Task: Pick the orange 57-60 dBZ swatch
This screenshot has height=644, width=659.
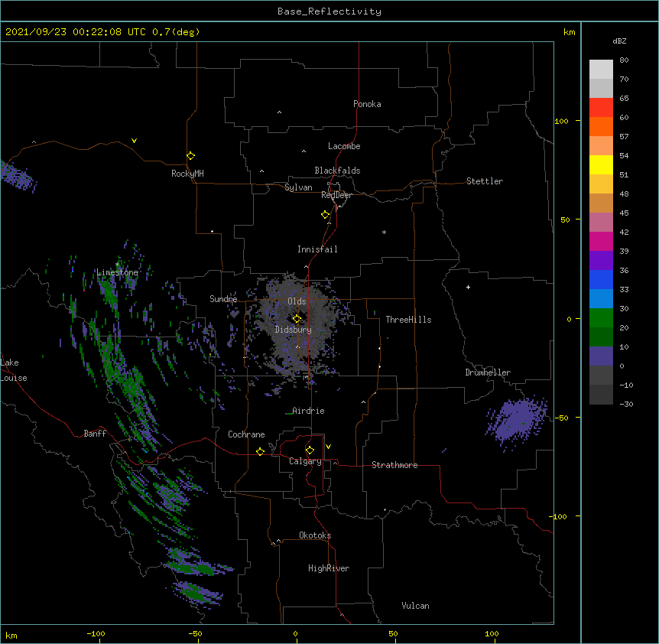Action: pyautogui.click(x=601, y=126)
